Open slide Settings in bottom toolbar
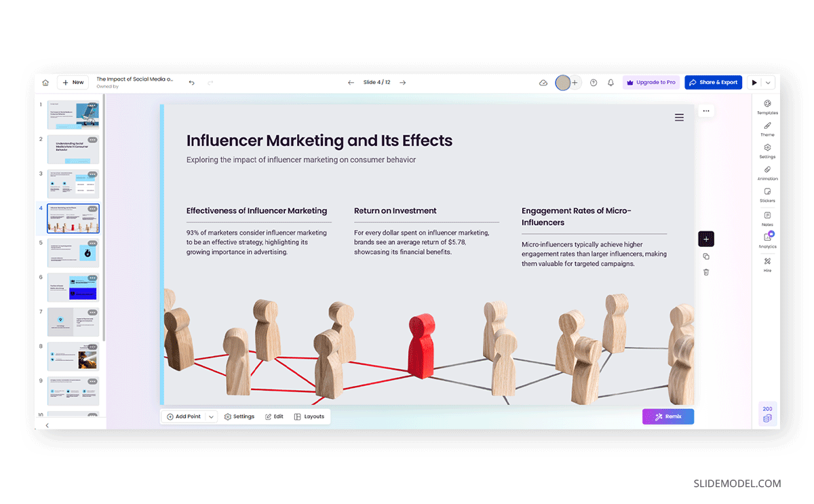The image size is (814, 504). click(x=239, y=416)
